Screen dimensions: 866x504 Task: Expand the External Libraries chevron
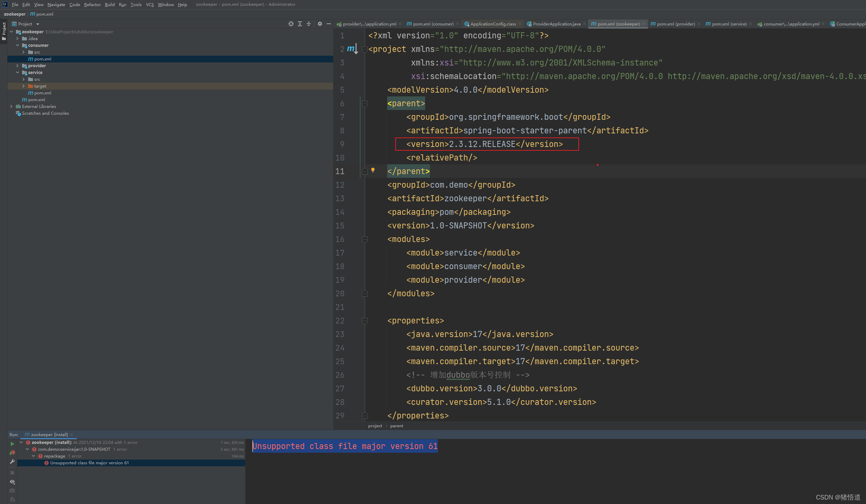(x=11, y=107)
